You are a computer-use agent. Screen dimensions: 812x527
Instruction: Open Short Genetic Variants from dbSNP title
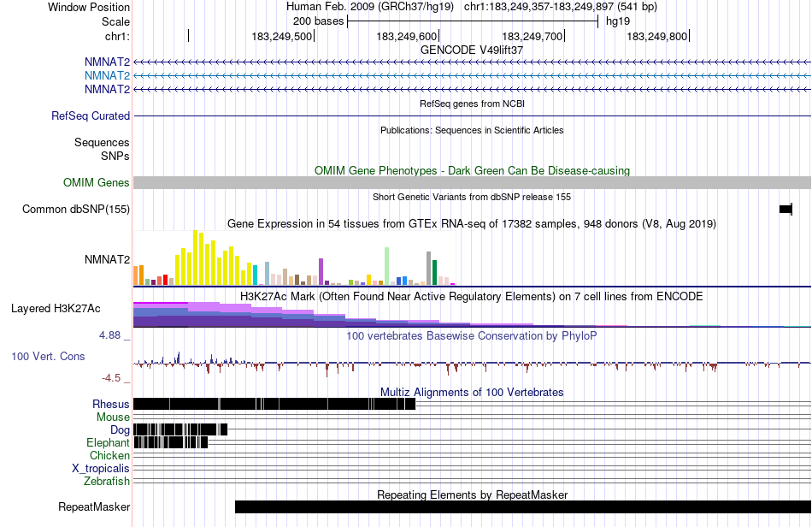click(x=472, y=197)
